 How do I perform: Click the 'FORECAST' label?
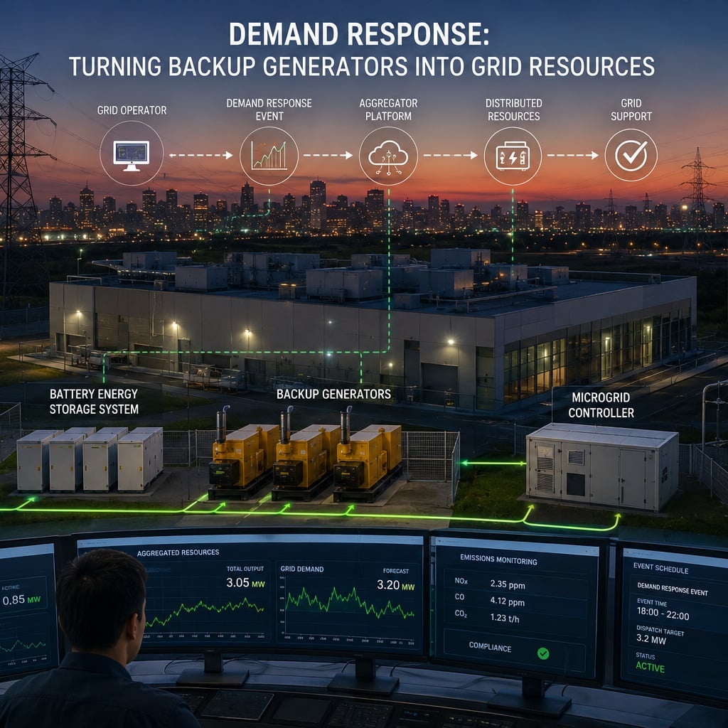coord(395,571)
